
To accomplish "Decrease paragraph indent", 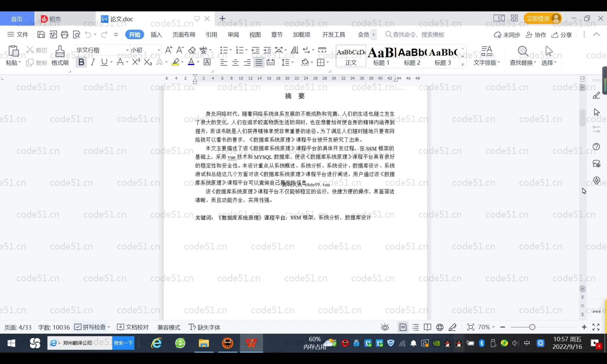I will click(255, 50).
